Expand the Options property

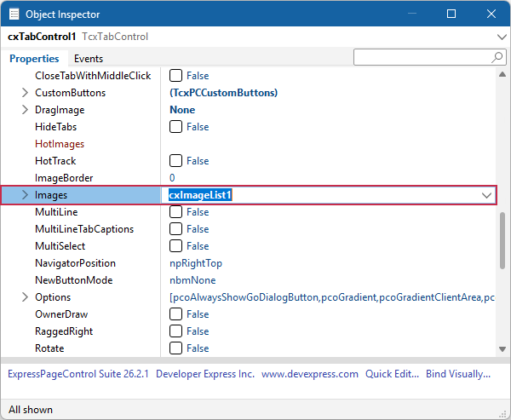[x=25, y=297]
